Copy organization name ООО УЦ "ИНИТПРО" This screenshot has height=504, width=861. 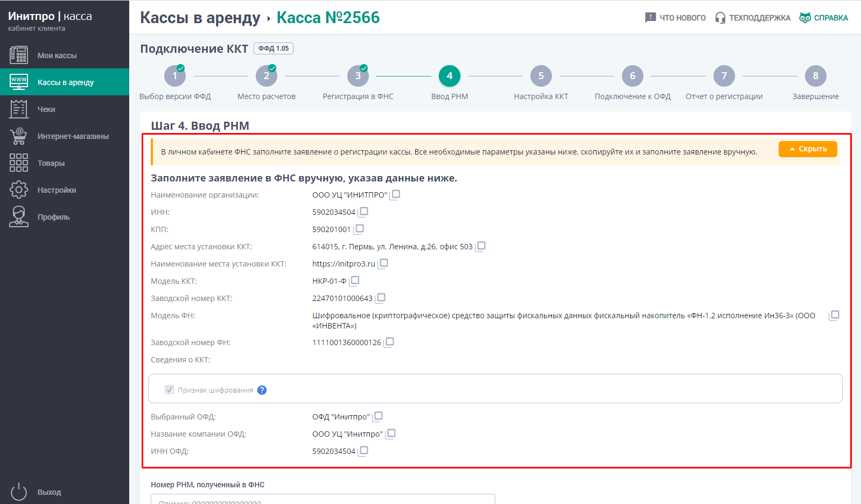(395, 195)
